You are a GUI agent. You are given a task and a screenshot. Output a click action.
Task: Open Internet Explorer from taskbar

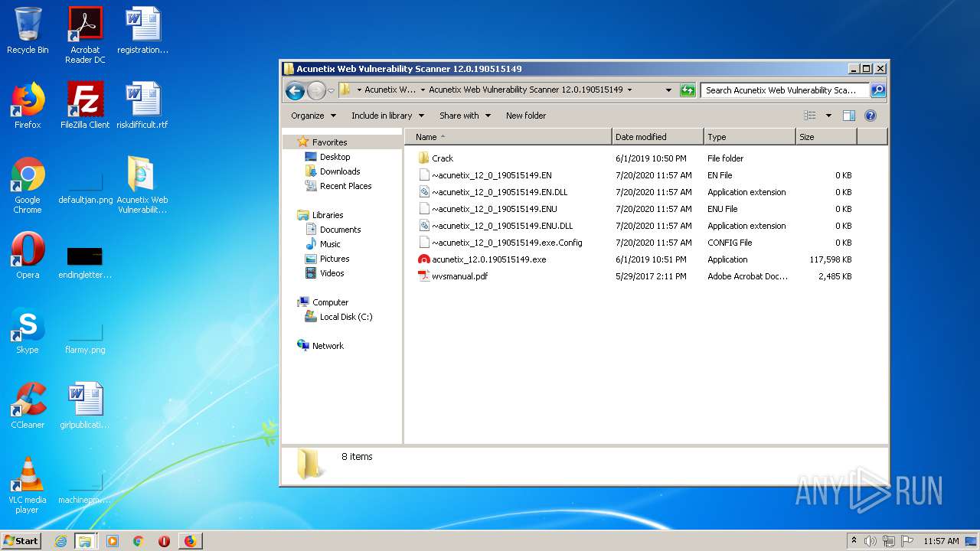coord(60,541)
